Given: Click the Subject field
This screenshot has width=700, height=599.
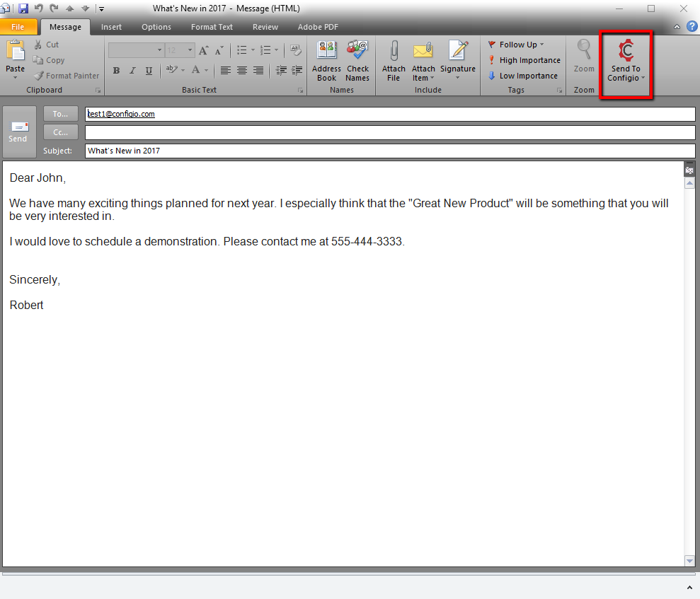Looking at the screenshot, I should [x=390, y=151].
